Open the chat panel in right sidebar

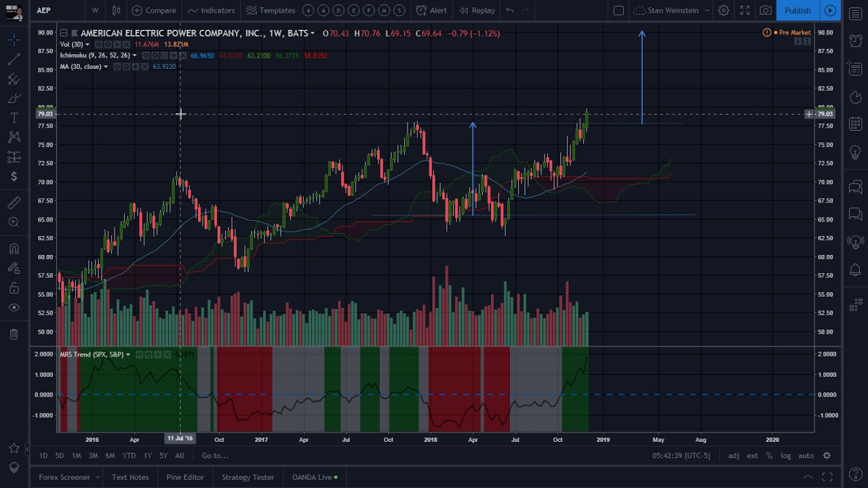pos(856,186)
